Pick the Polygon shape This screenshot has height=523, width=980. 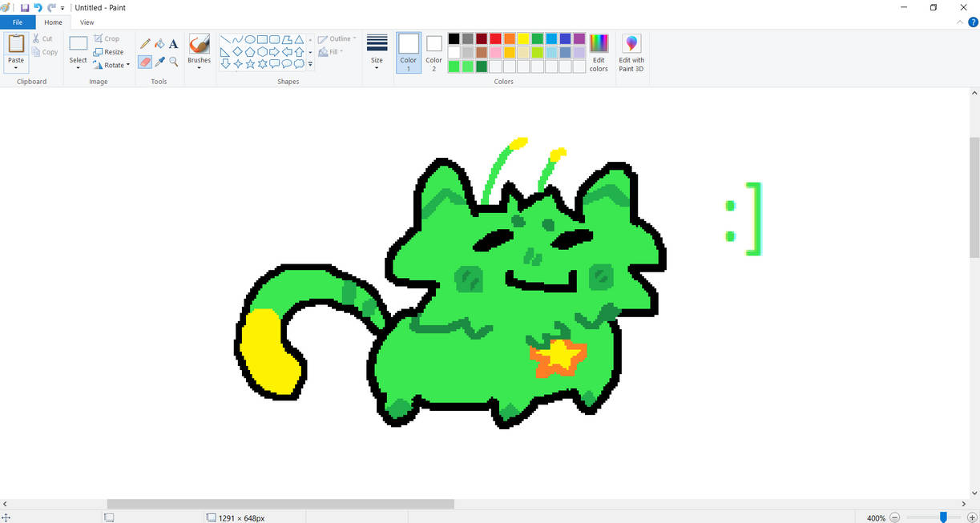coord(287,39)
